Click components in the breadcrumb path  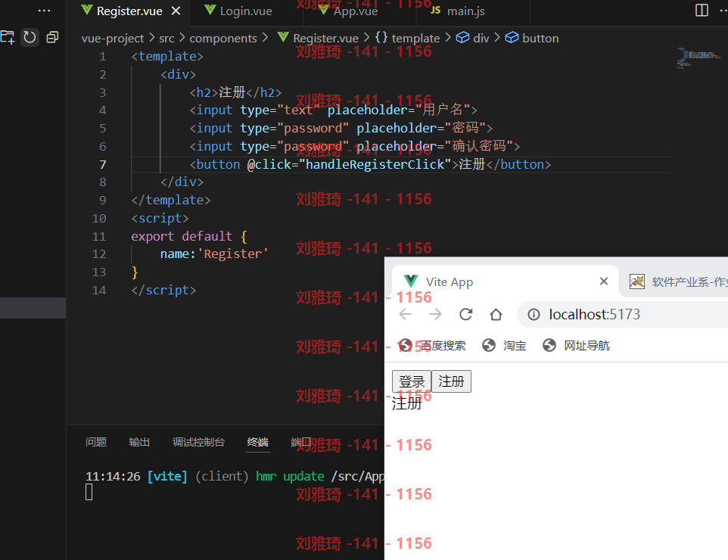click(222, 38)
